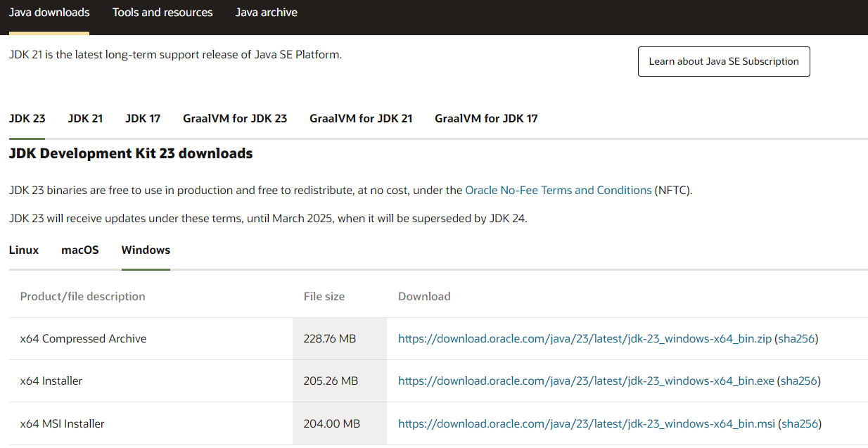Open GraalVM for JDK 17 tab

click(486, 119)
